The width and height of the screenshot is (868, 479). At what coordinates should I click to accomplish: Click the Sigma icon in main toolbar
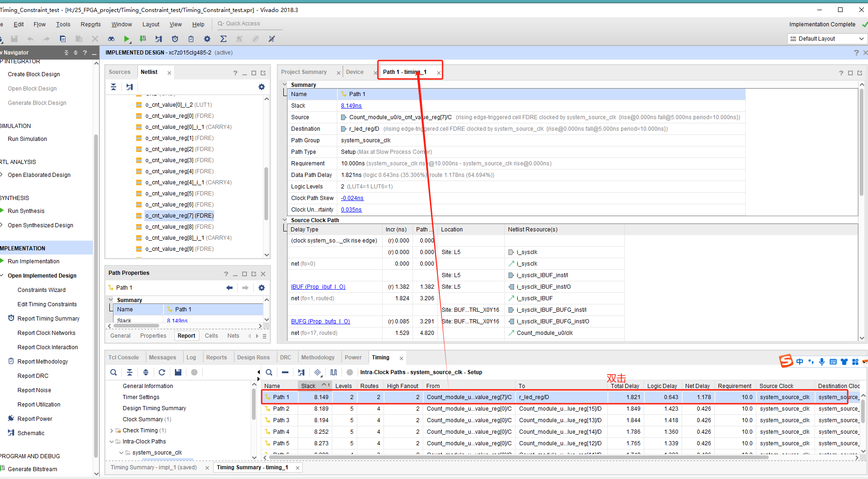[223, 39]
